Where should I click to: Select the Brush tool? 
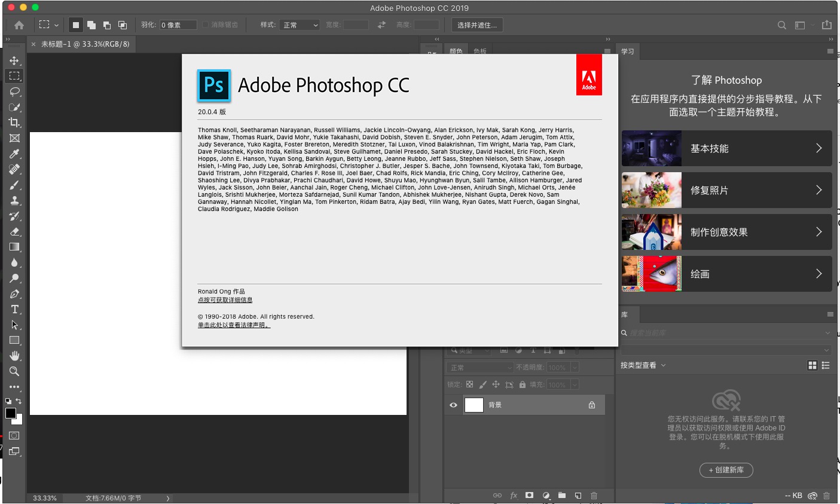click(14, 185)
